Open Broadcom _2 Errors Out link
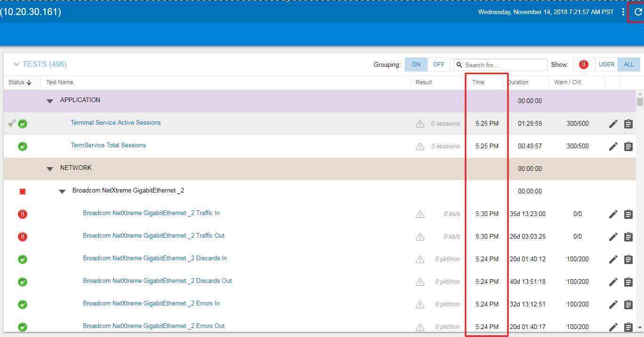This screenshot has width=644, height=337. click(154, 326)
